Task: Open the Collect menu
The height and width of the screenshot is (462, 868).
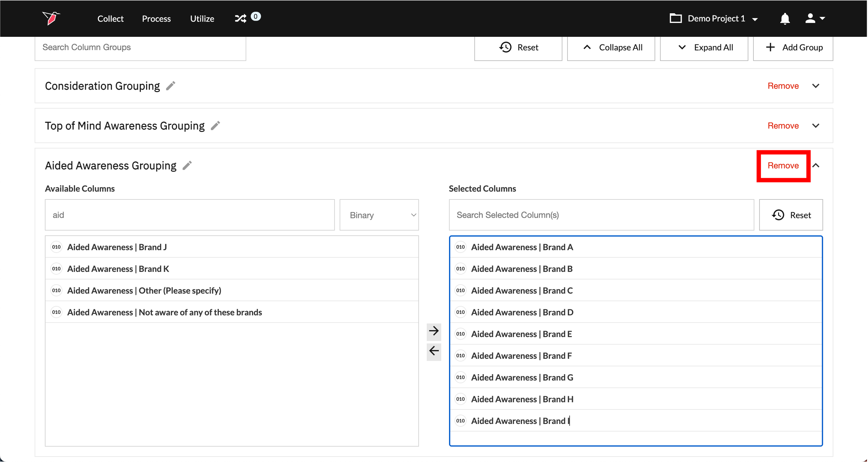Action: [x=110, y=19]
